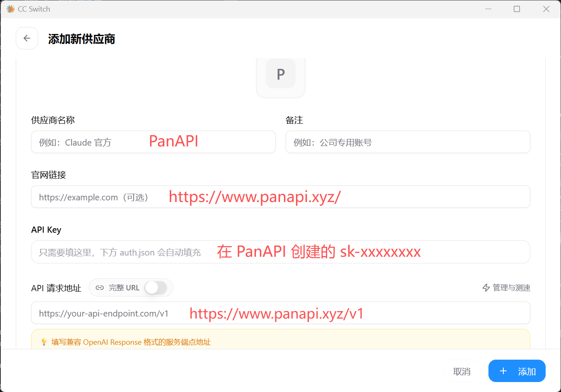
Task: Click the 官网链接 label
Action: click(x=49, y=175)
